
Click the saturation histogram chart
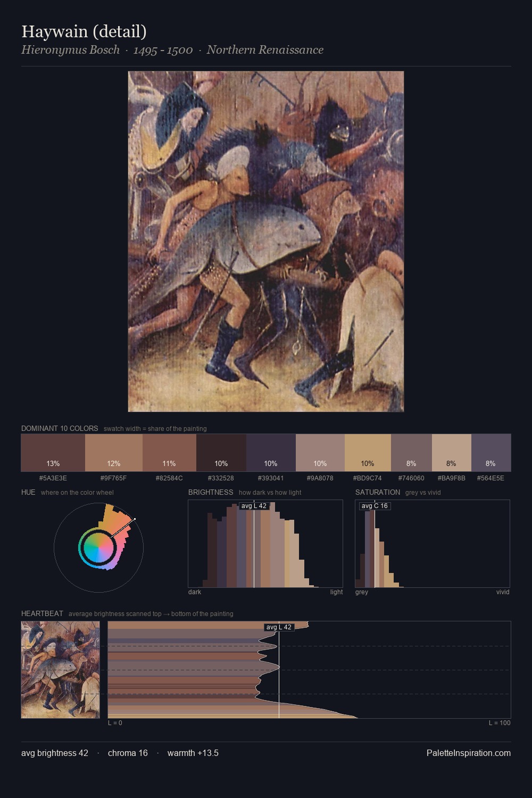point(433,544)
